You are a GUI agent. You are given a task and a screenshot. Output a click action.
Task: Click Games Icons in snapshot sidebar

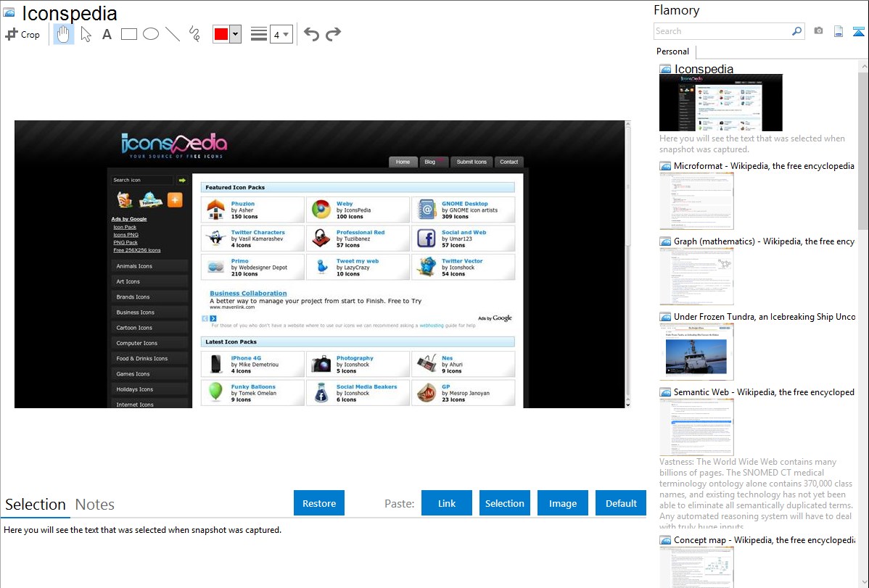point(149,374)
